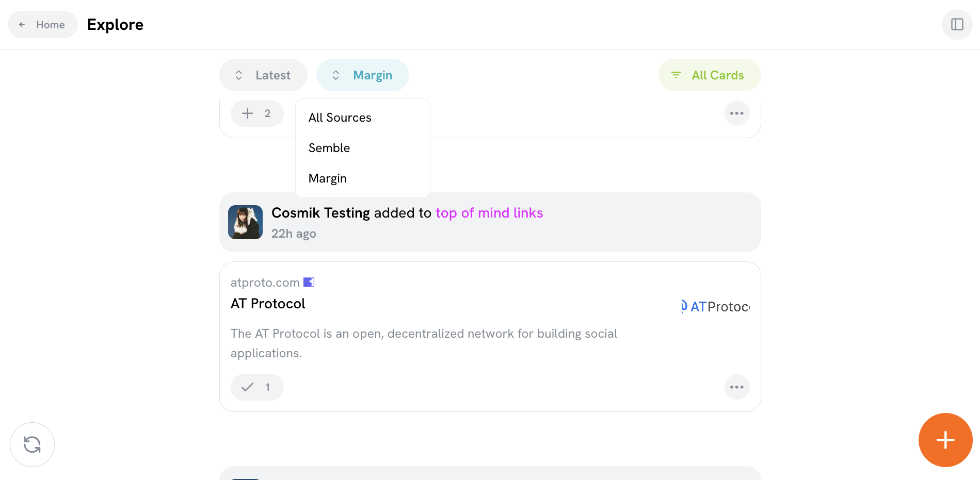The image size is (980, 480).
Task: Toggle the sidebar panel icon
Action: [957, 24]
